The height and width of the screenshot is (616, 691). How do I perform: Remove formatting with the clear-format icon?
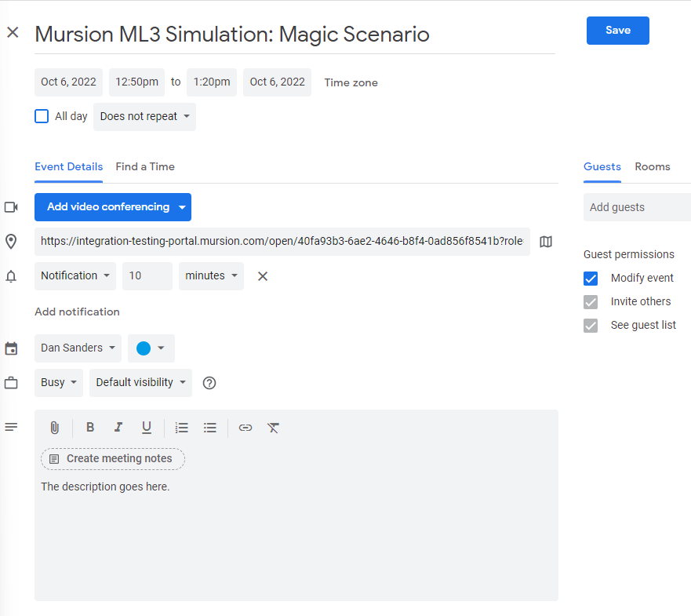(x=273, y=428)
